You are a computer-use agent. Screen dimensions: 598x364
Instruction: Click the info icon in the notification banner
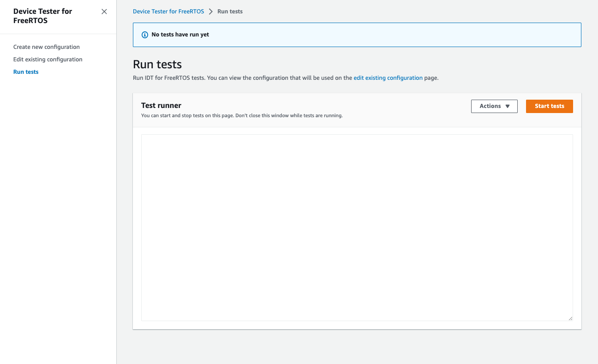[145, 35]
